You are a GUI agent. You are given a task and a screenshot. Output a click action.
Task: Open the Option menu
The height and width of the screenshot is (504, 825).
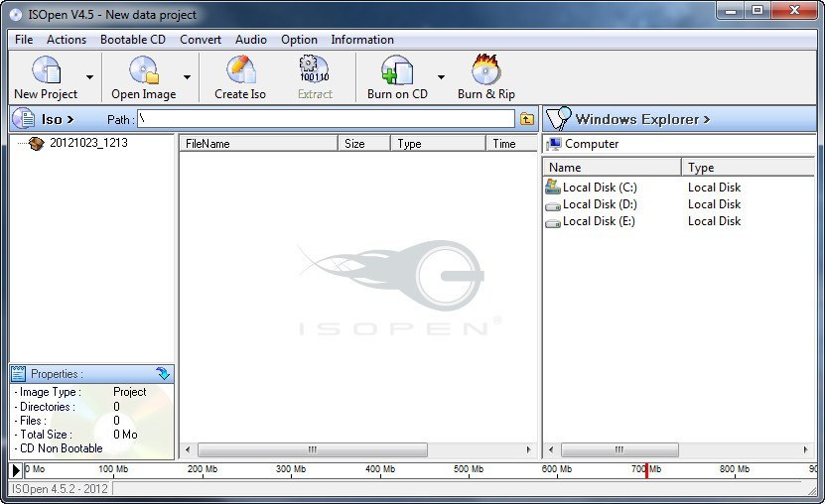[299, 40]
